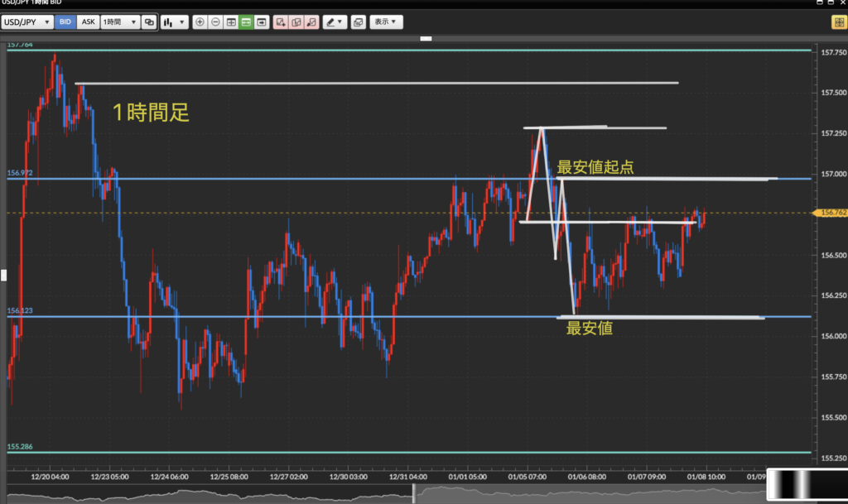Open the pencil drawing tools menu
848x504 pixels.
click(x=335, y=22)
